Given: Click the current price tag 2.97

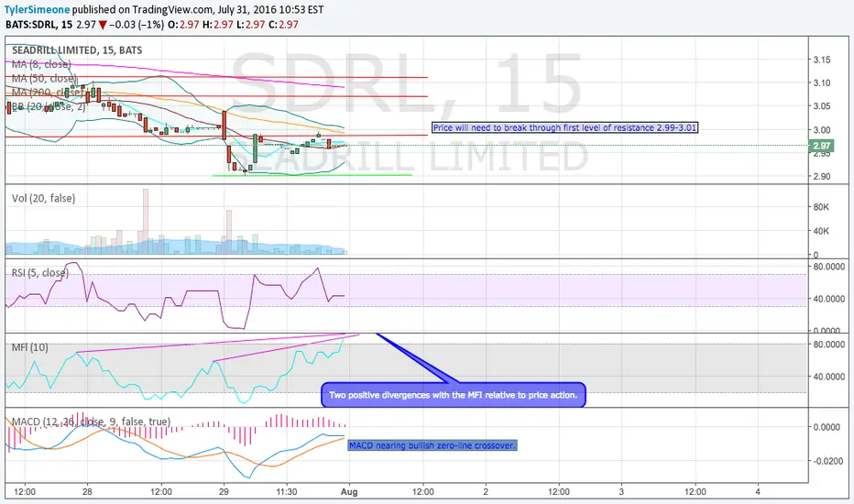Looking at the screenshot, I should [821, 146].
